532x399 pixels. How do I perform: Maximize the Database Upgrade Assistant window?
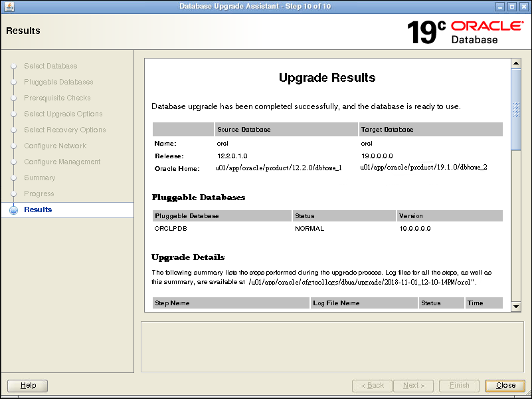(512, 7)
